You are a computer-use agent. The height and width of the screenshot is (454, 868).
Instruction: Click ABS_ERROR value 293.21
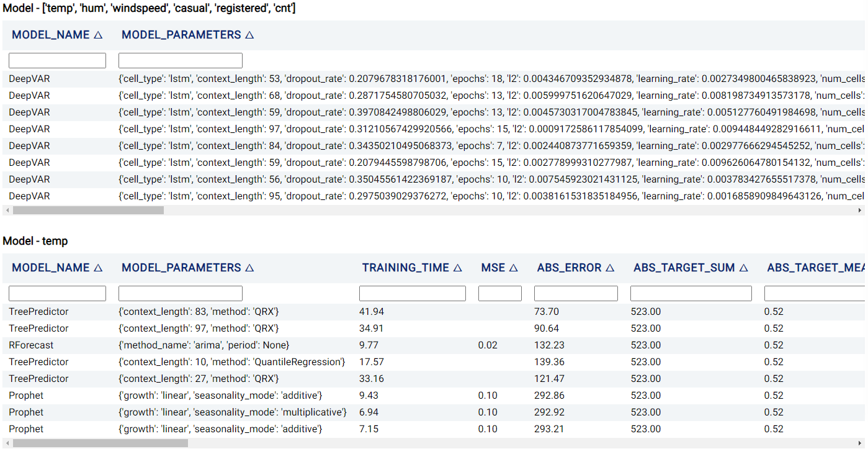coord(549,429)
